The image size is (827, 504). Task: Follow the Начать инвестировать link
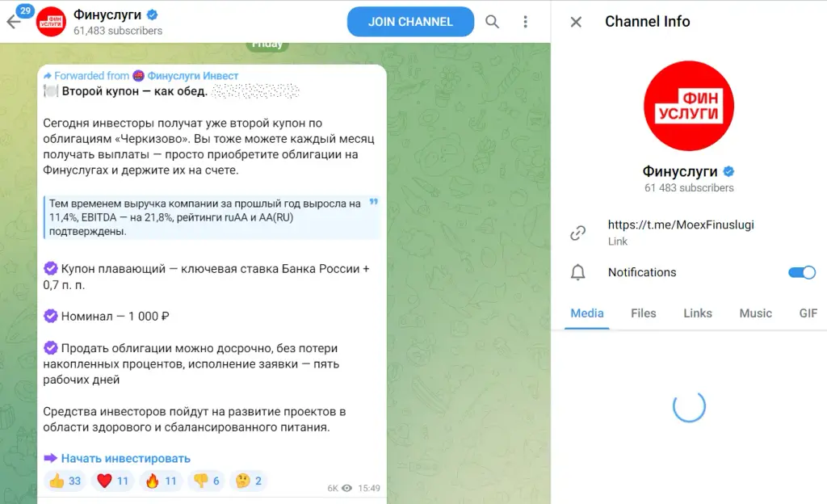coord(125,458)
